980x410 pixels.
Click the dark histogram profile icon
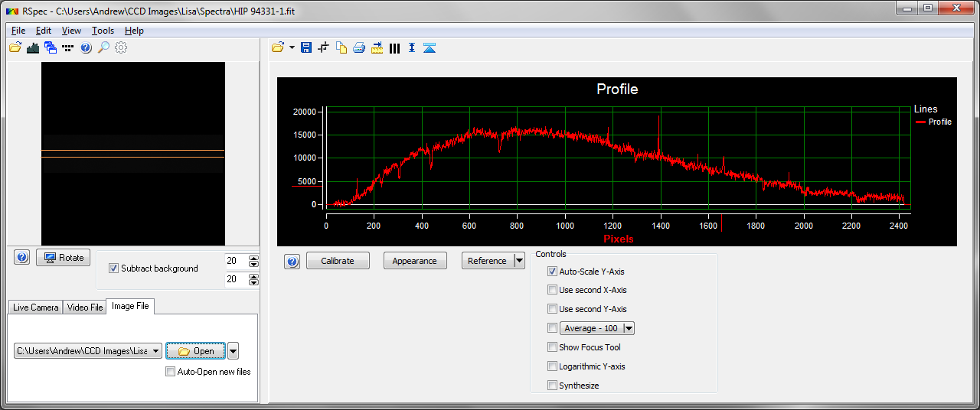tap(33, 47)
